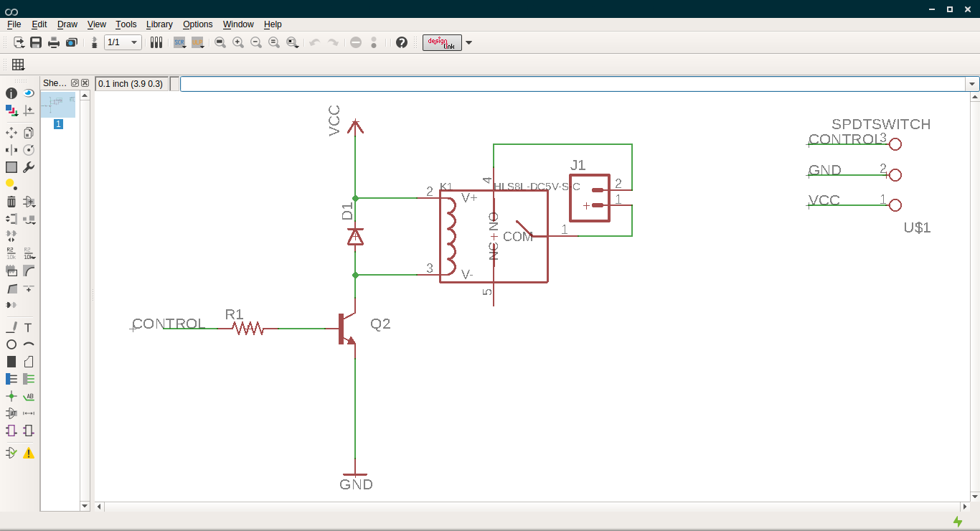Viewport: 980px width, 531px height.
Task: Run the ERC check tool
Action: click(11, 453)
